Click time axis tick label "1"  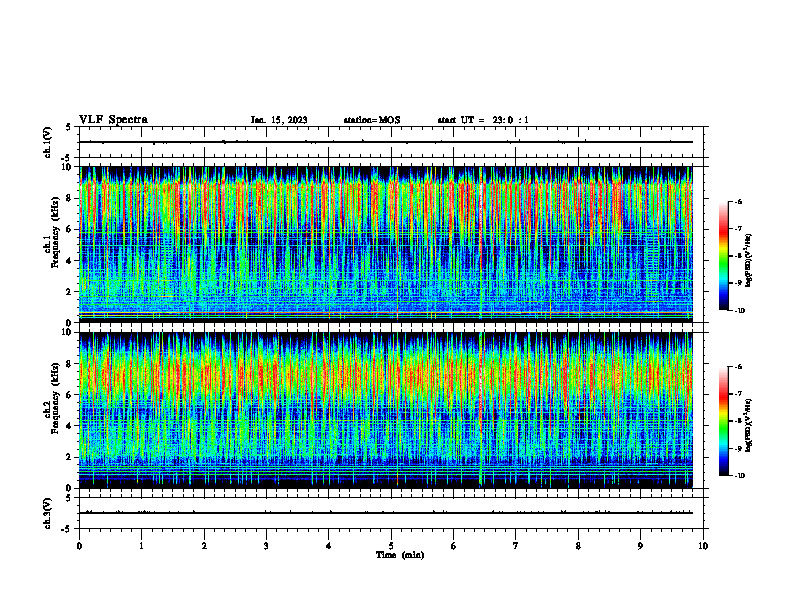pos(142,546)
